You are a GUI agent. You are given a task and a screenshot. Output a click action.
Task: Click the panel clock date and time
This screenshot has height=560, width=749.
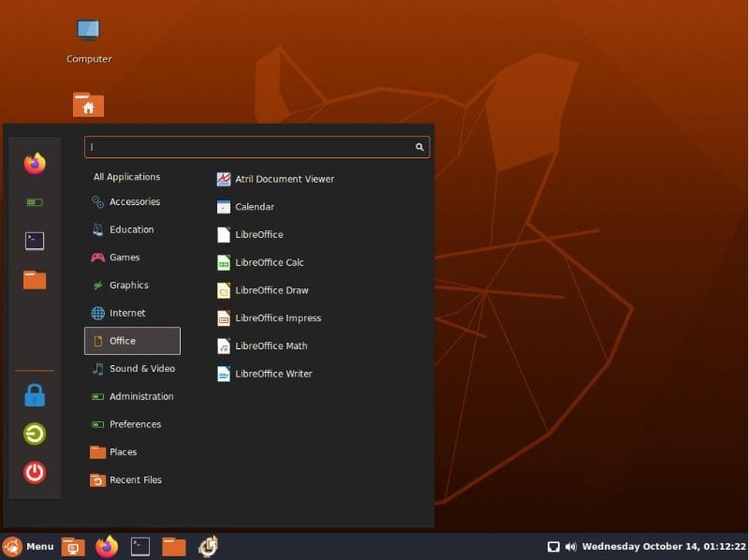(664, 547)
